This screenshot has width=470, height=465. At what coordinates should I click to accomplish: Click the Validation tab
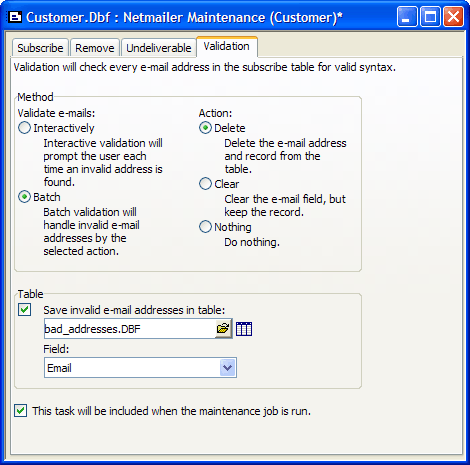[x=227, y=46]
